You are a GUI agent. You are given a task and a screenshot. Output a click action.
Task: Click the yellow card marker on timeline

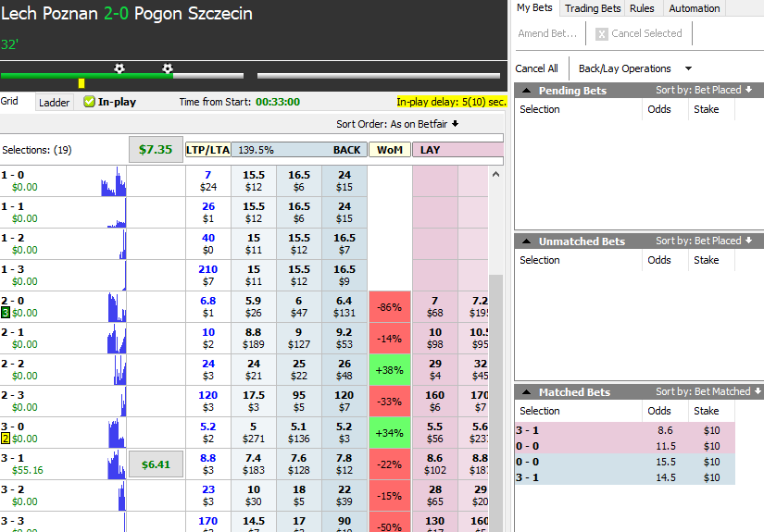[x=81, y=83]
